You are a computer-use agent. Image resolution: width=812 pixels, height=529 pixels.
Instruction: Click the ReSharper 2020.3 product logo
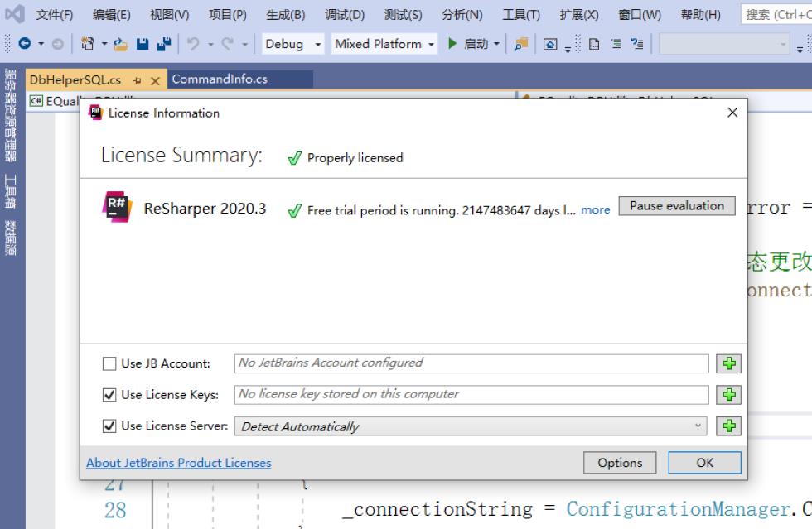pos(117,206)
